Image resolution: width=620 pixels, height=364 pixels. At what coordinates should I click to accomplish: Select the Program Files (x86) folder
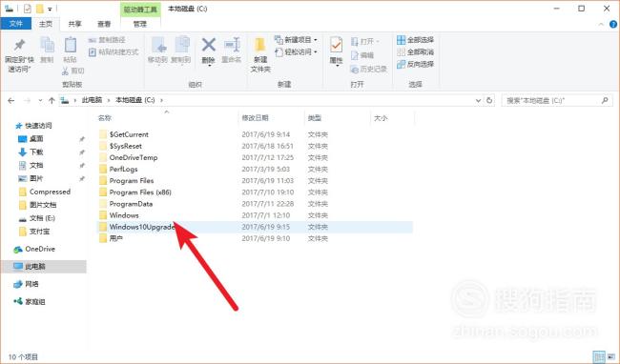(140, 192)
